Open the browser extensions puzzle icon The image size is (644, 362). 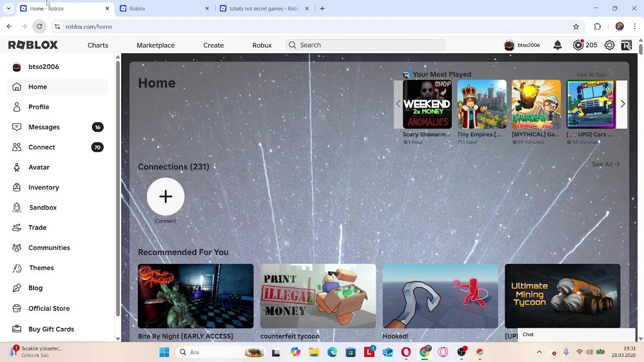click(598, 27)
